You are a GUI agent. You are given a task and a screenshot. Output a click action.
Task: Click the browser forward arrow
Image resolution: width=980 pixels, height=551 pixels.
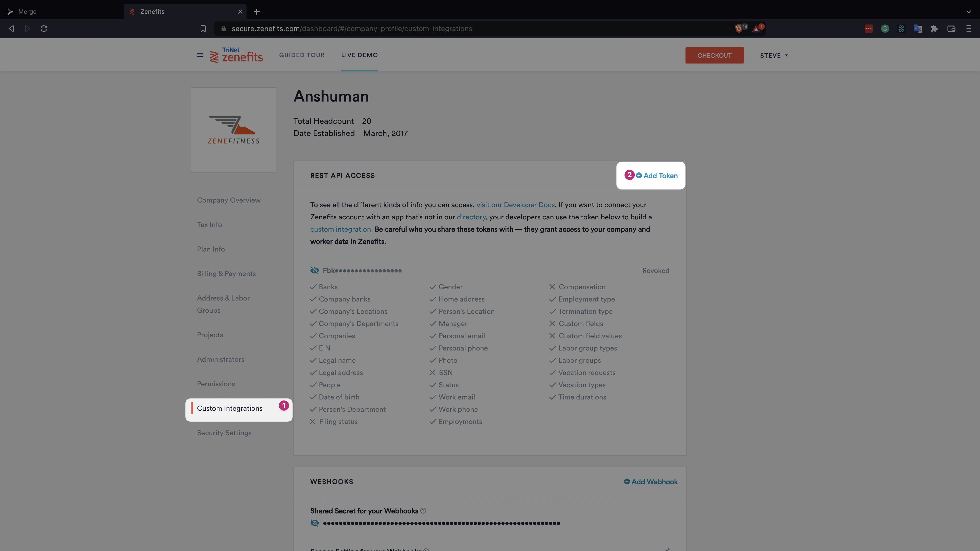(x=27, y=29)
